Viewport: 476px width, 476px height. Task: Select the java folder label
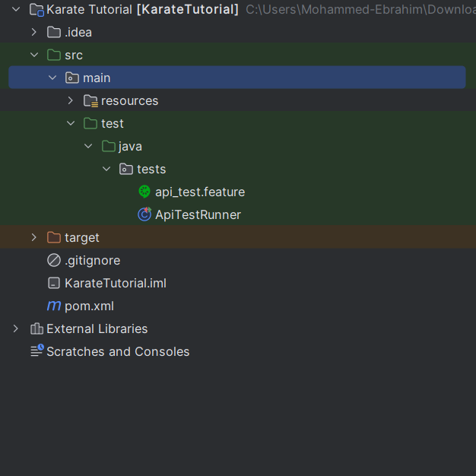[x=130, y=147]
